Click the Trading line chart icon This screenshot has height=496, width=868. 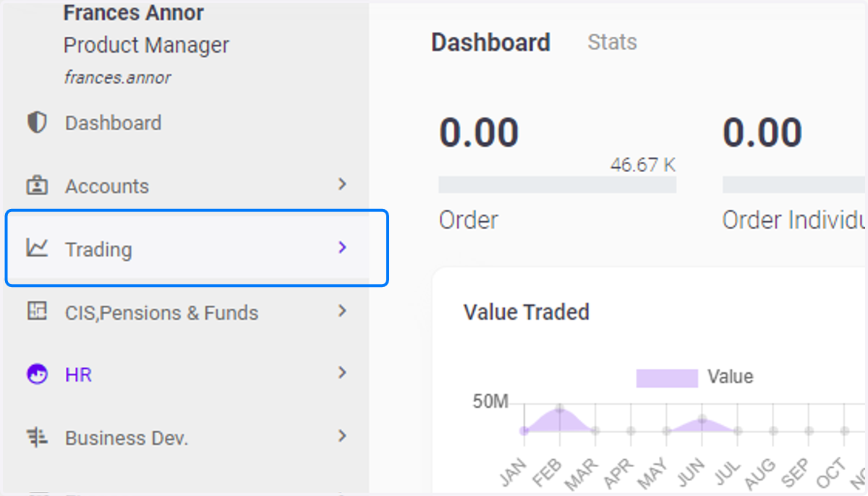pos(37,248)
